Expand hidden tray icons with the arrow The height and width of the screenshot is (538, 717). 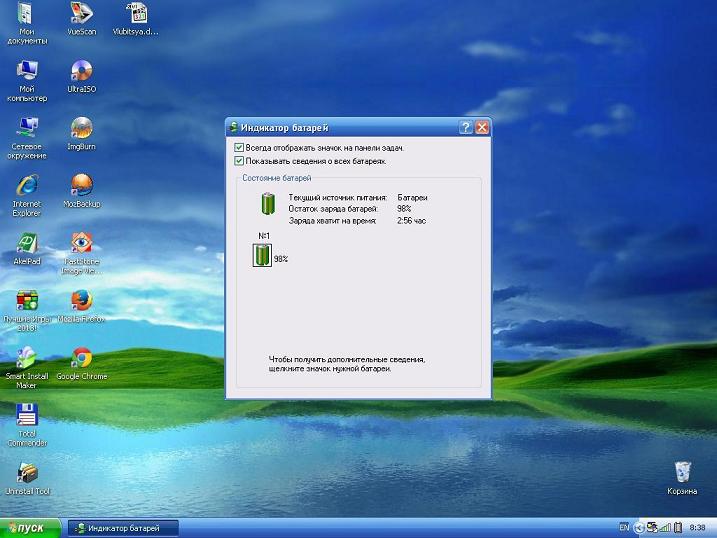click(x=639, y=527)
